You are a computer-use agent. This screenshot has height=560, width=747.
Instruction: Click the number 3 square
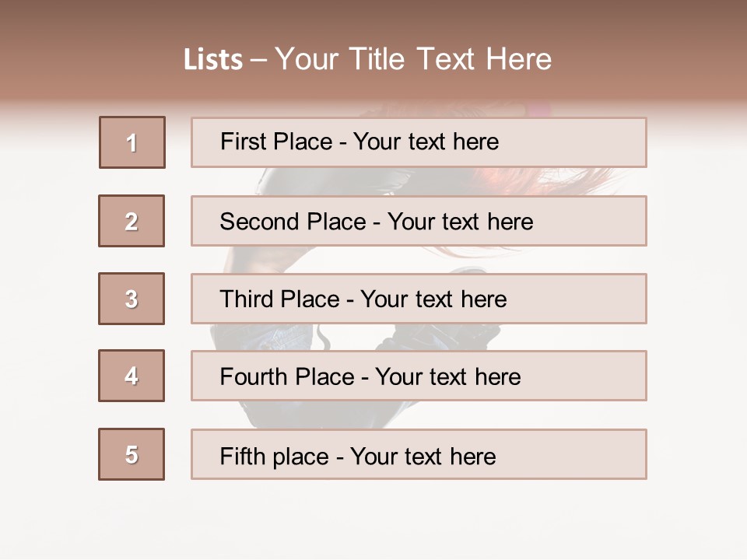coord(132,299)
